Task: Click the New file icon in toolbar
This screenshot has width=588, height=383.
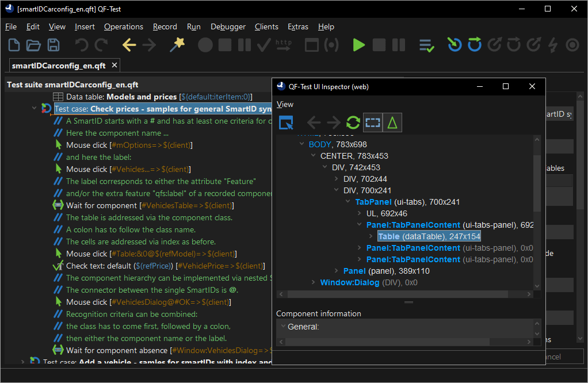Action: tap(14, 45)
